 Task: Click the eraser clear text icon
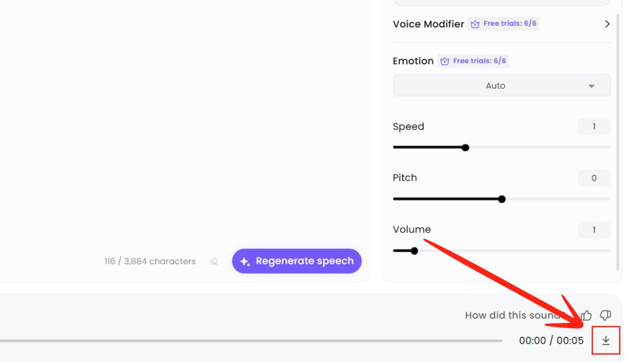[214, 262]
